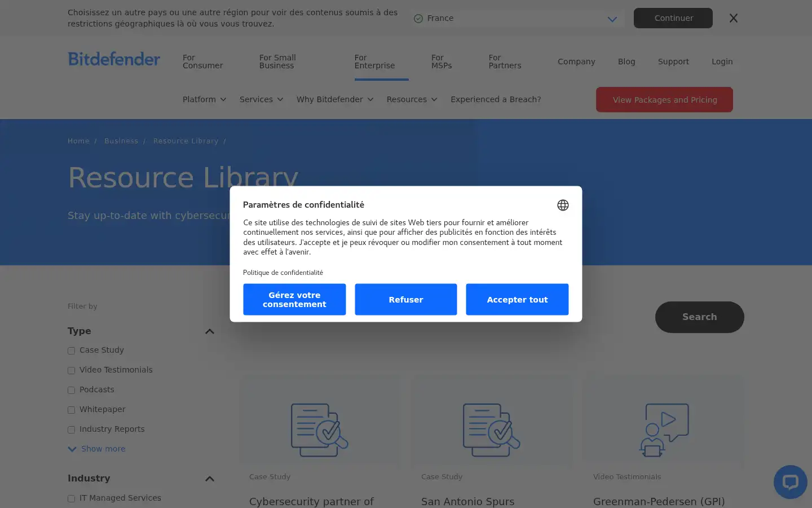This screenshot has height=508, width=812.
Task: Expand Show more filter types
Action: coord(97,449)
